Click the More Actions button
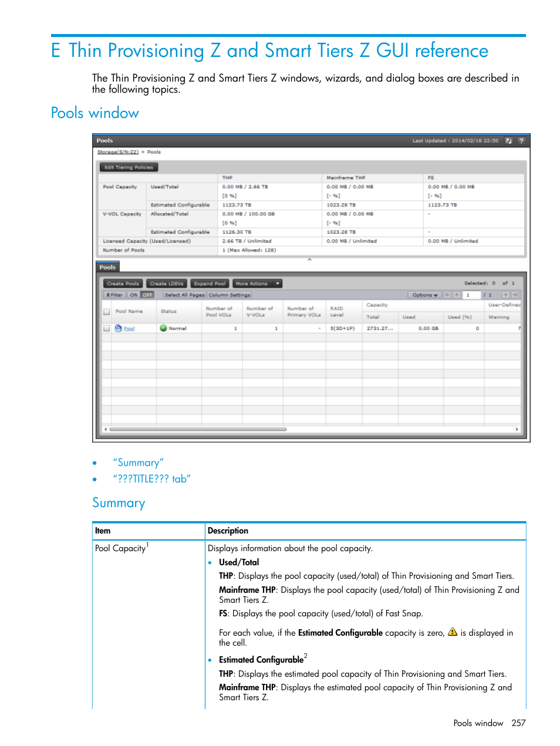560x746 pixels. click(x=252, y=283)
